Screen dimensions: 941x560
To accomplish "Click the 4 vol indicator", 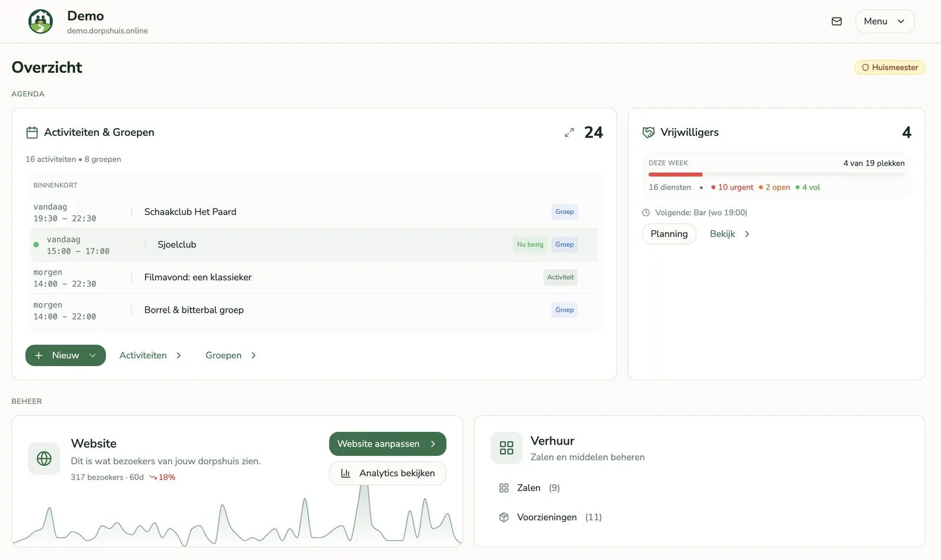I will pos(808,187).
